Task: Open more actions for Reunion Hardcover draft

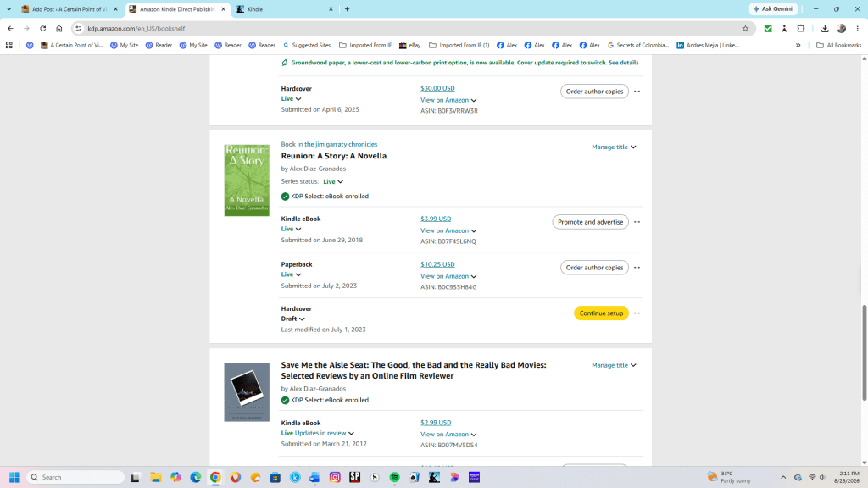Action: point(637,313)
